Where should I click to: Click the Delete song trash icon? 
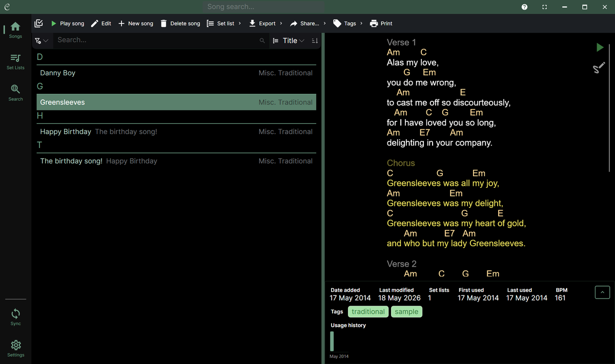163,24
